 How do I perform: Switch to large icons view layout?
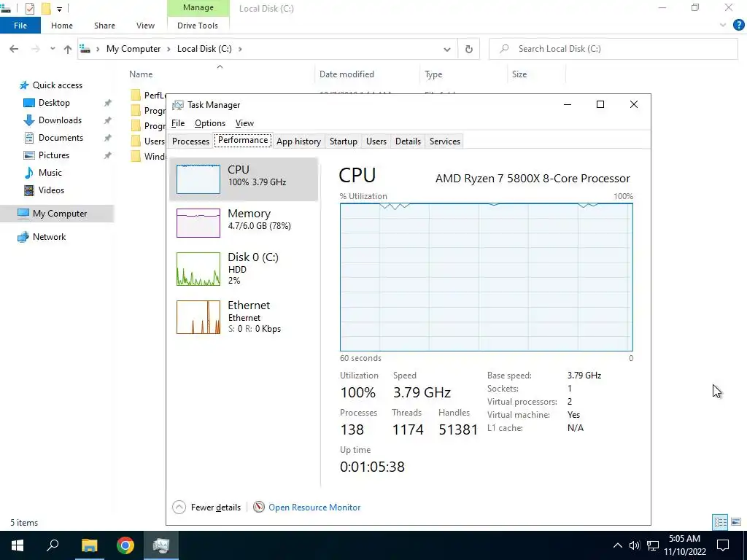click(736, 522)
